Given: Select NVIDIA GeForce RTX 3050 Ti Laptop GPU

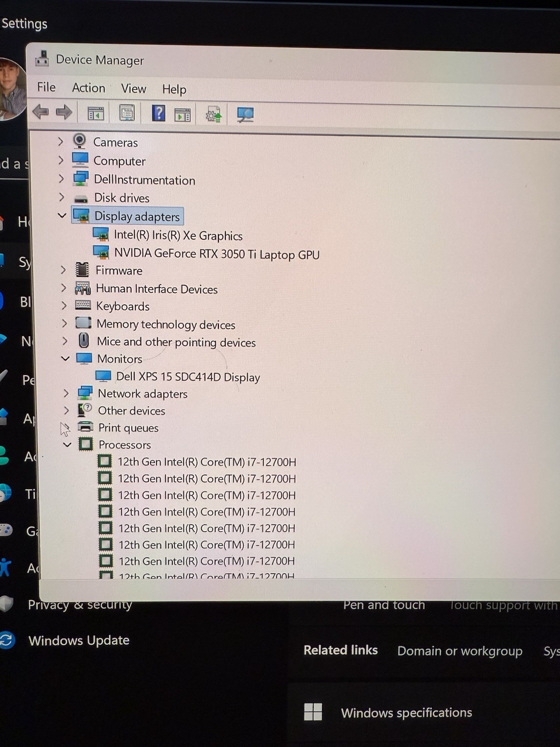Looking at the screenshot, I should tap(217, 254).
